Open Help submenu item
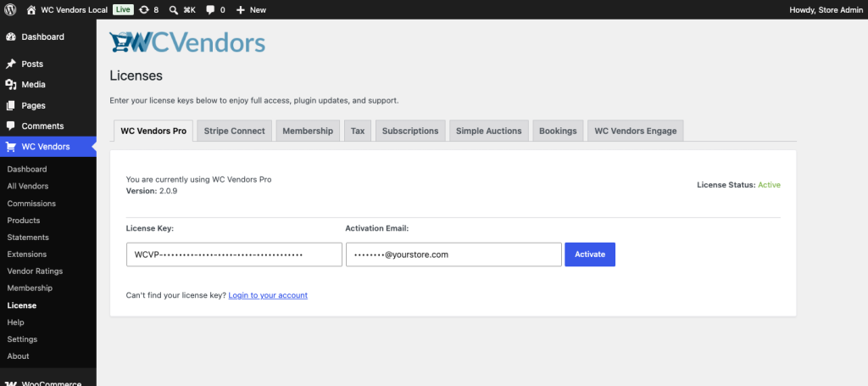This screenshot has width=868, height=386. [x=15, y=322]
